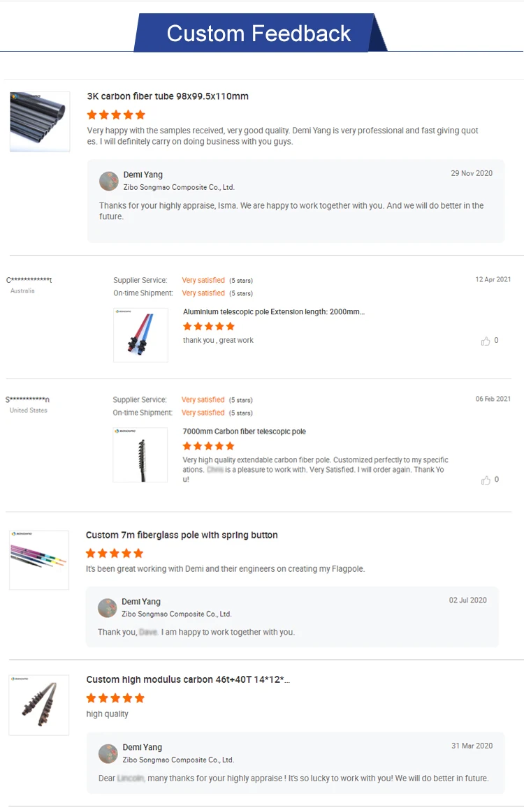The image size is (524, 812).
Task: Click the Custom Feedback header banner
Action: coord(259,33)
